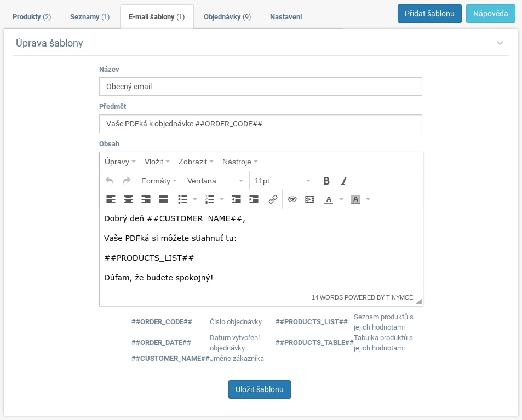
Task: Open help with Nápověda button
Action: [490, 14]
